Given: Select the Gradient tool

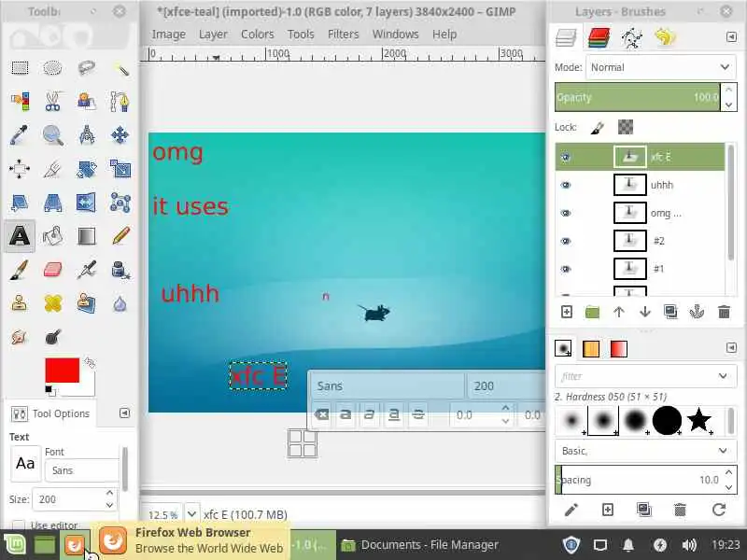Looking at the screenshot, I should pos(86,236).
